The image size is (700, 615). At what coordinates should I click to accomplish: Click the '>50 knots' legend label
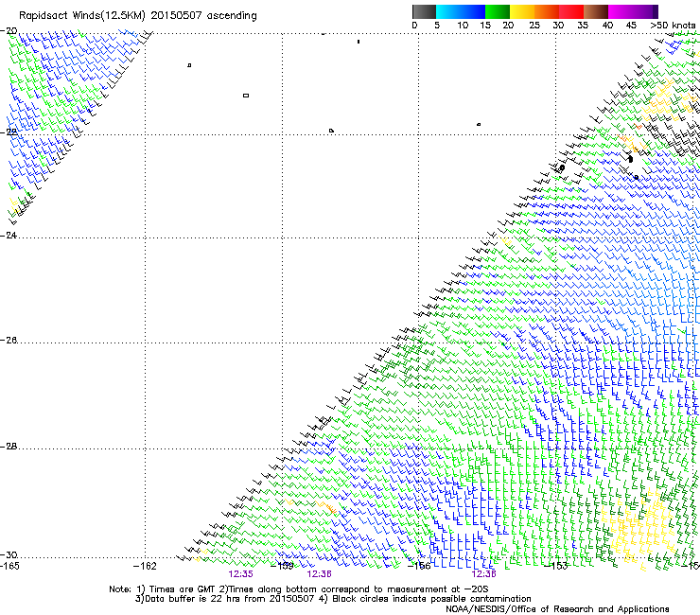click(x=673, y=26)
